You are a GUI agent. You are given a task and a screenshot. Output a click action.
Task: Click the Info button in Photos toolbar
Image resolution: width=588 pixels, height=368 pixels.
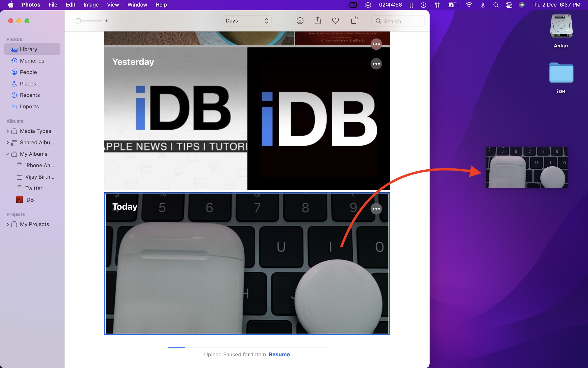click(x=300, y=21)
